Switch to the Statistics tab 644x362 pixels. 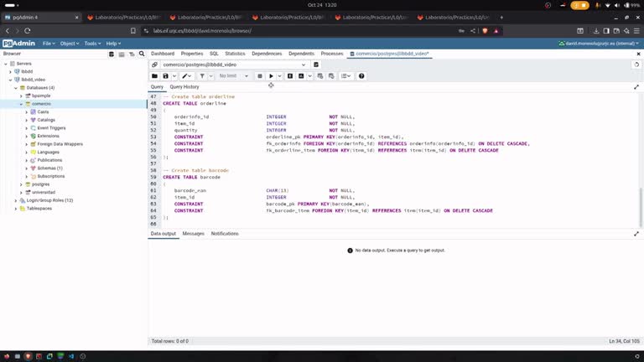click(235, 54)
